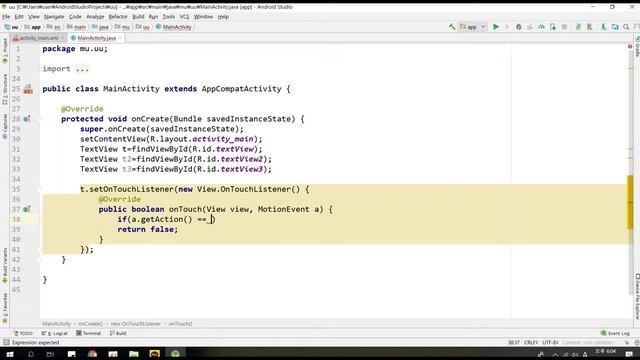Click the CRLF line separator selector
This screenshot has width=640, height=360.
(531, 342)
